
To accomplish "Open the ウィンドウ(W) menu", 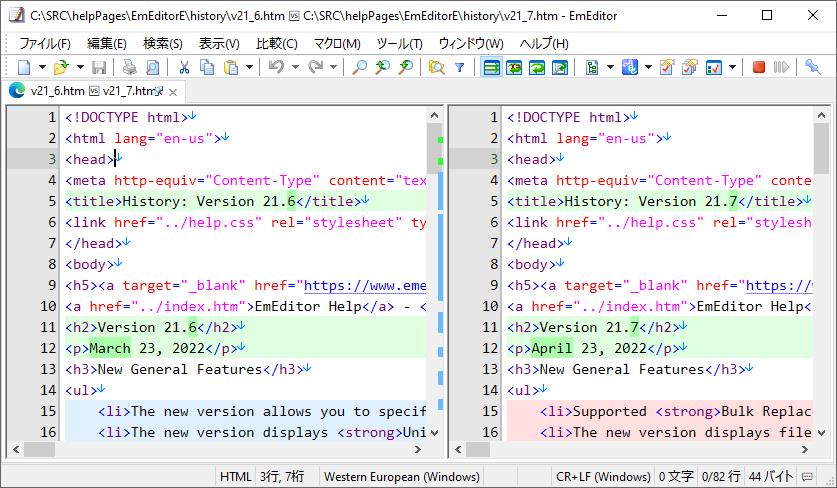I will tap(471, 43).
